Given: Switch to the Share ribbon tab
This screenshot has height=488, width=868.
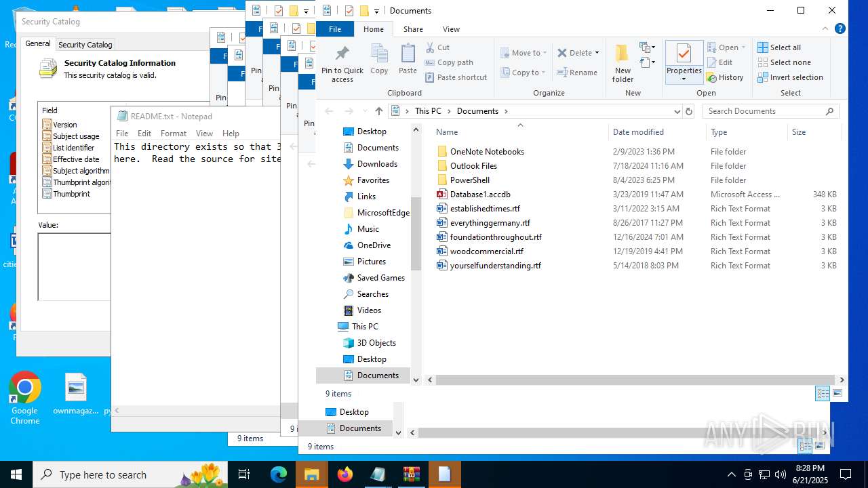Looking at the screenshot, I should pos(413,29).
